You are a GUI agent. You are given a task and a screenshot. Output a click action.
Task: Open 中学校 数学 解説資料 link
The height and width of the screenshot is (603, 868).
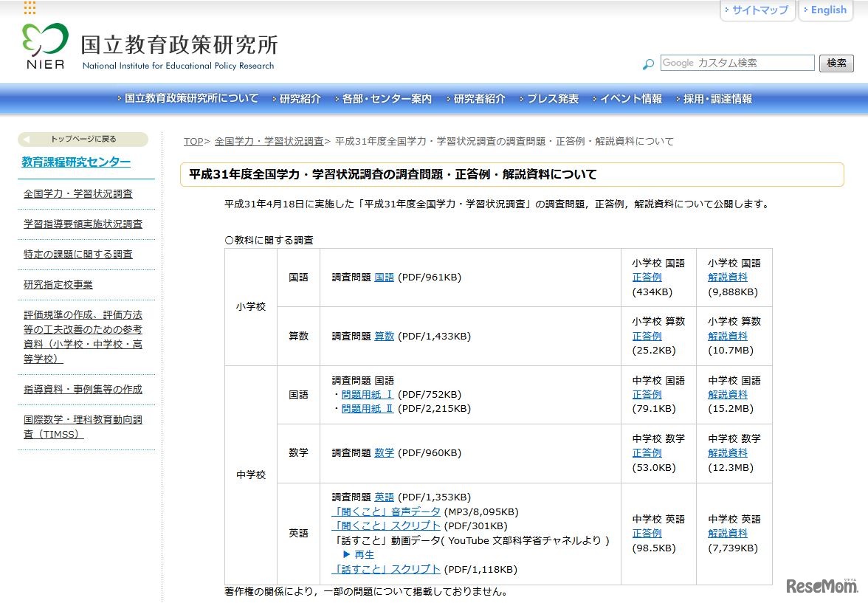[727, 453]
